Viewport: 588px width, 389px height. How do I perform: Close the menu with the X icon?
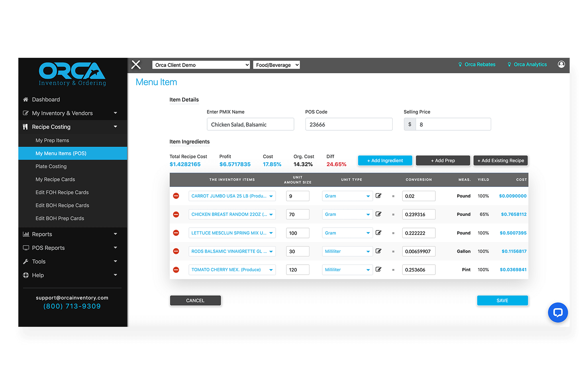click(136, 65)
